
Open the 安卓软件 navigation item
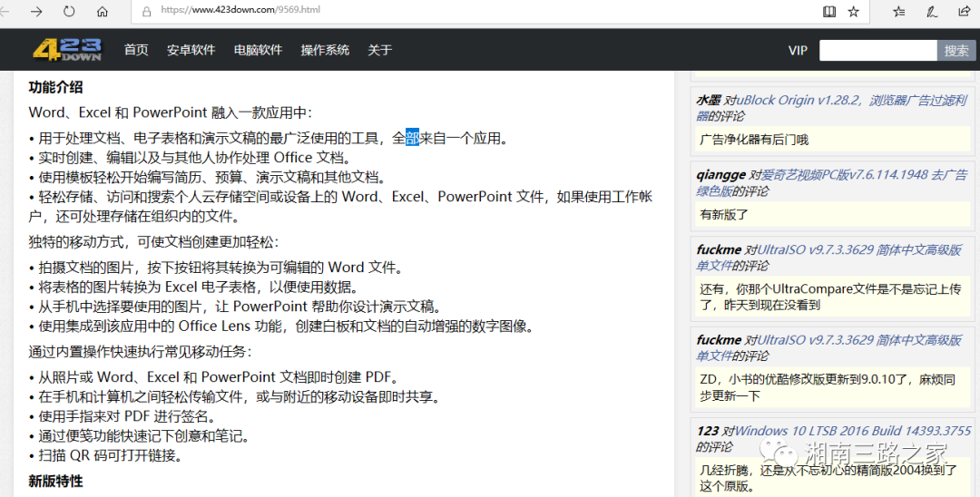(x=191, y=50)
